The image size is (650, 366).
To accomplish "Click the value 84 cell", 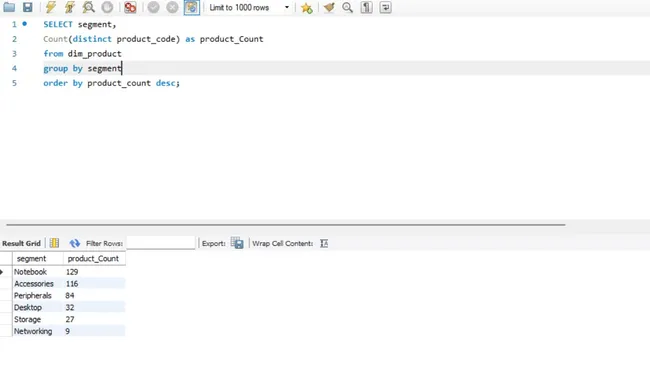I will click(x=94, y=296).
